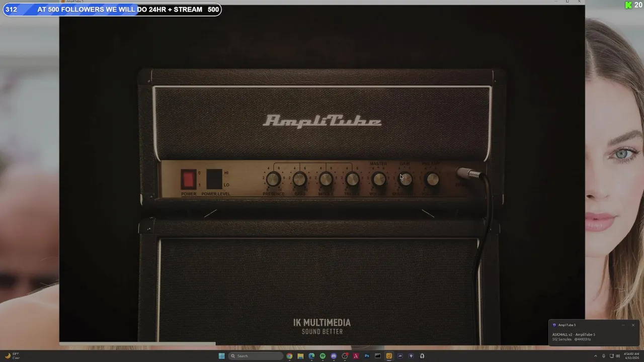Viewport: 644px width, 362px height.
Task: Select the highlighted yellow taskbar app icon
Action: [389, 356]
